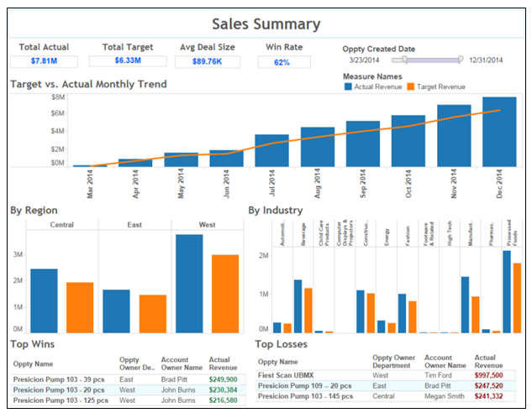Click the Total Target value $6.33M
The height and width of the screenshot is (413, 532).
coord(128,60)
